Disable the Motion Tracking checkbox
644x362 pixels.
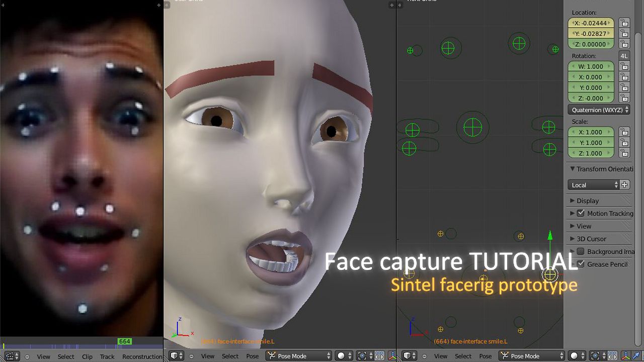[x=581, y=213]
